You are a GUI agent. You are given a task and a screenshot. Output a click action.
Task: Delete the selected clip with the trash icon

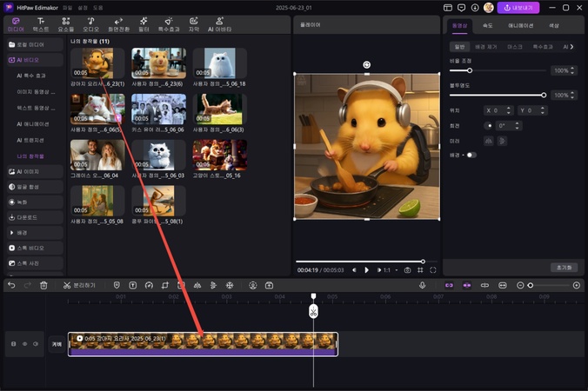43,285
